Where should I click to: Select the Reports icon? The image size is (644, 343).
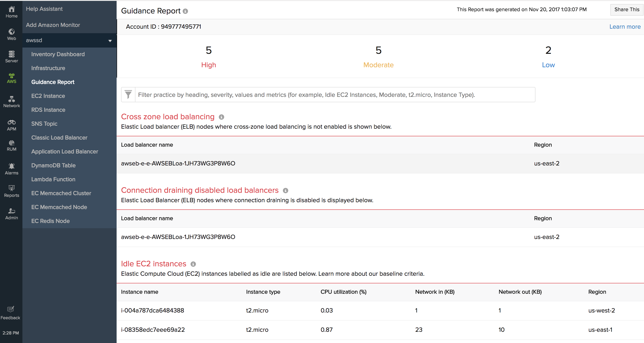pos(11,188)
